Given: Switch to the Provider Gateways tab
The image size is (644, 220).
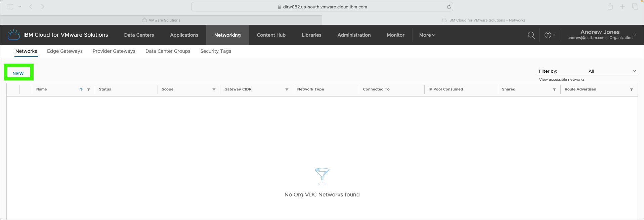Looking at the screenshot, I should (114, 51).
